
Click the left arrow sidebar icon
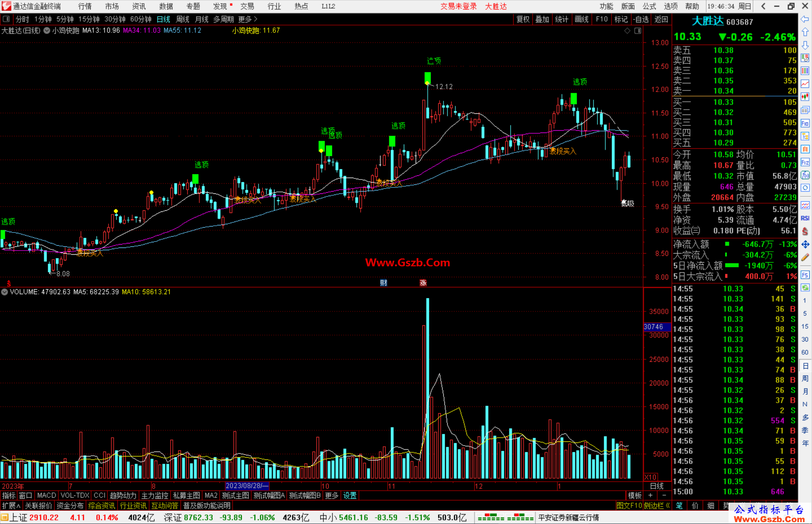[805, 19]
